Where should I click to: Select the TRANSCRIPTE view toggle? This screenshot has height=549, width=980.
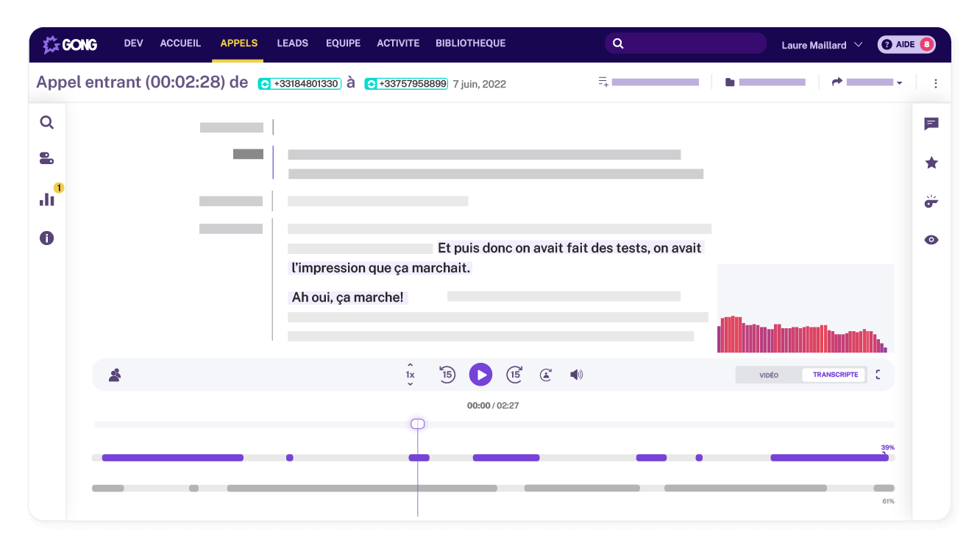point(834,375)
